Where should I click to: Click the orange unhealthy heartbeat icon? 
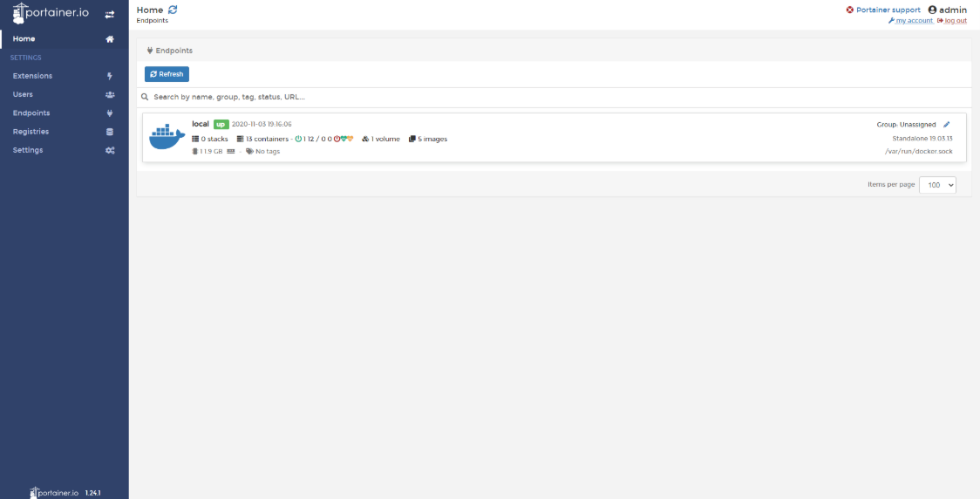(350, 139)
